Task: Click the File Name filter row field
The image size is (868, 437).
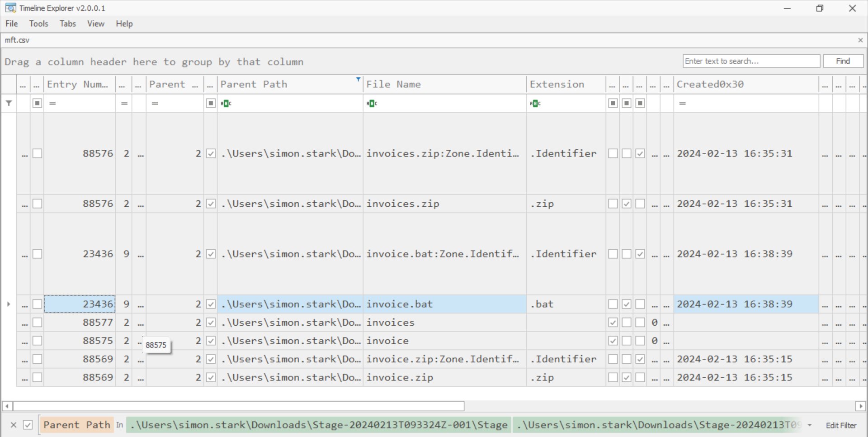Action: coord(445,104)
